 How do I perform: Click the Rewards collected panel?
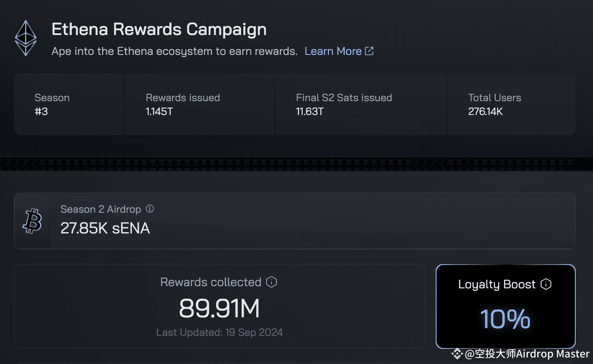coord(220,306)
